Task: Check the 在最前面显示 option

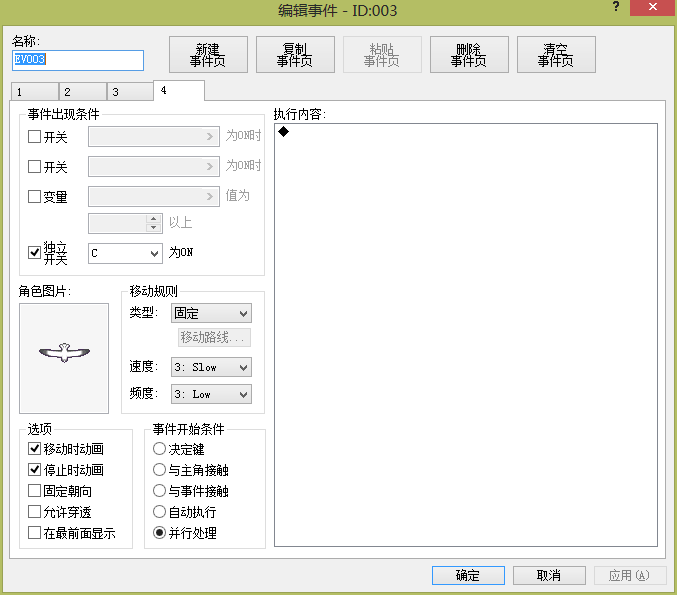Action: [34, 532]
